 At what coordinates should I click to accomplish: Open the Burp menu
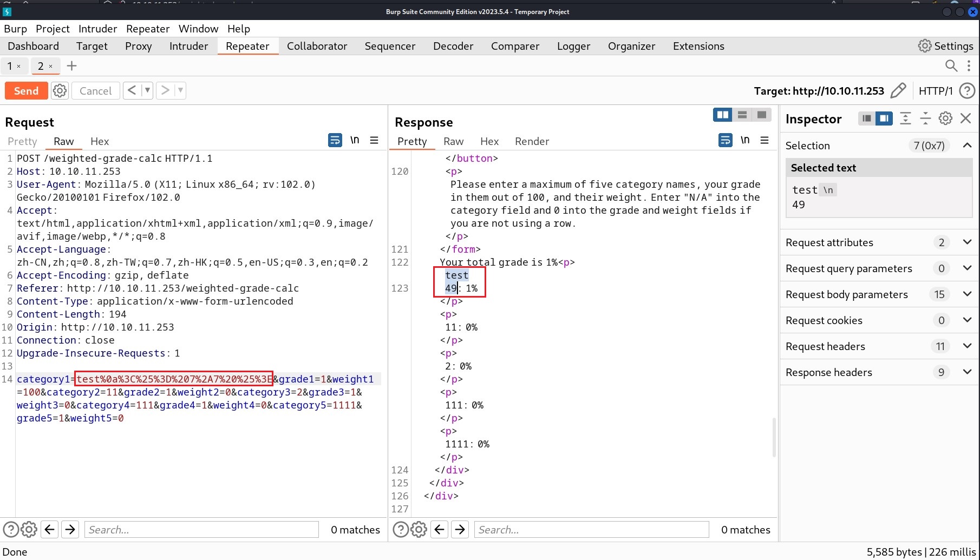coord(15,29)
